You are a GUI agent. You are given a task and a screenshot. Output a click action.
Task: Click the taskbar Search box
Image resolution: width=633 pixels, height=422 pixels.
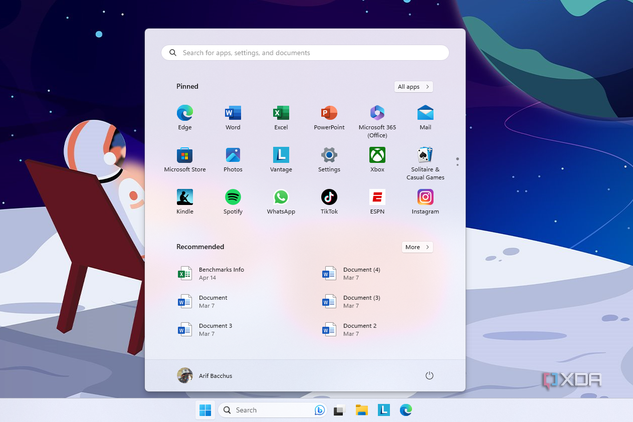pos(272,410)
